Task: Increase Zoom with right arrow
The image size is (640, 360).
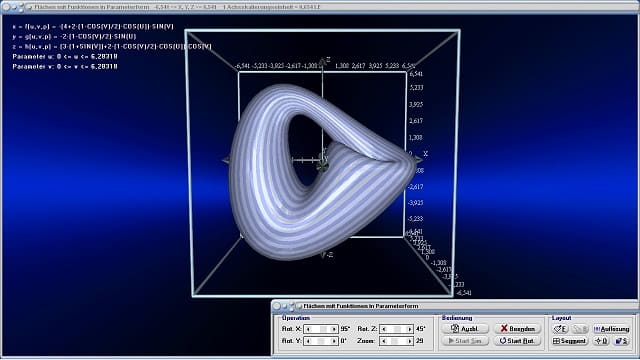Action: pyautogui.click(x=409, y=341)
